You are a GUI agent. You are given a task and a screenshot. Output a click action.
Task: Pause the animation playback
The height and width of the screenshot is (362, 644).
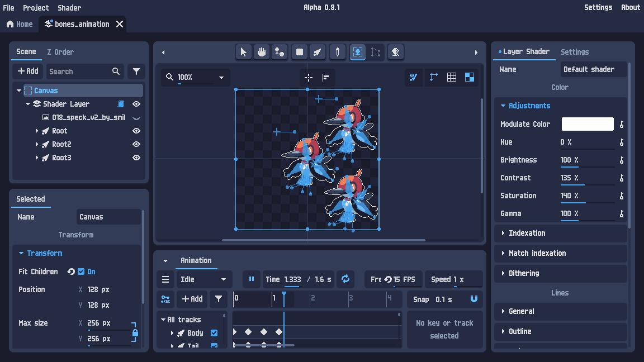coord(252,279)
